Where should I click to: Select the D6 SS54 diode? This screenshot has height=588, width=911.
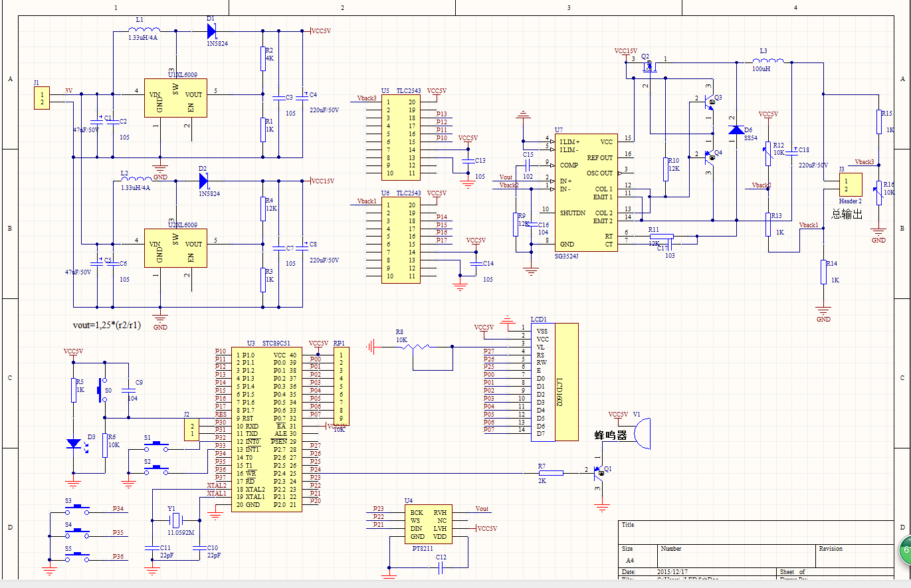click(x=736, y=130)
